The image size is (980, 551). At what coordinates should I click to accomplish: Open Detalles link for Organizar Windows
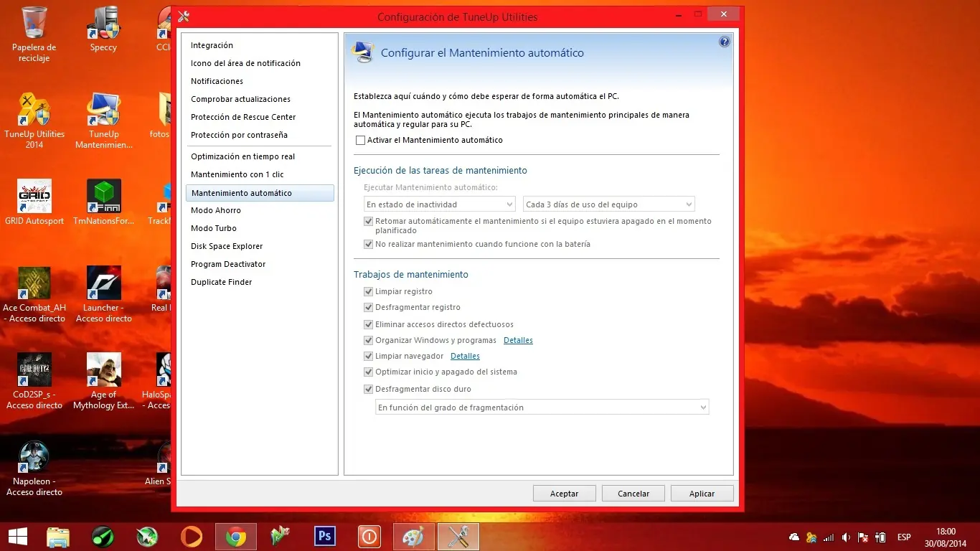pyautogui.click(x=518, y=341)
